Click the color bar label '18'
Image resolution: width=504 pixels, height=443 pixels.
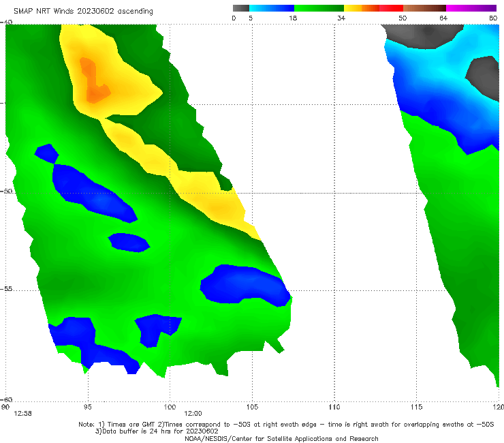[x=293, y=18]
